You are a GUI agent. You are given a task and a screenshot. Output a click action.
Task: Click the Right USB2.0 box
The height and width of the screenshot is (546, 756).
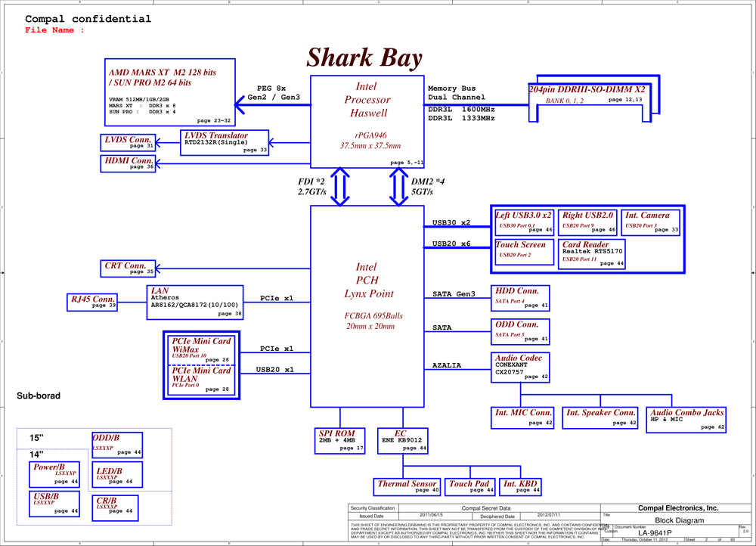587,222
